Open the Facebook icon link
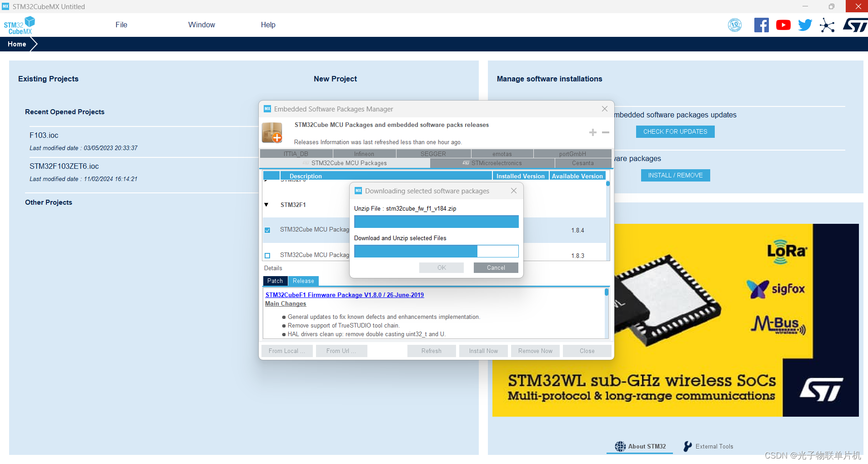This screenshot has width=868, height=464. pyautogui.click(x=762, y=25)
